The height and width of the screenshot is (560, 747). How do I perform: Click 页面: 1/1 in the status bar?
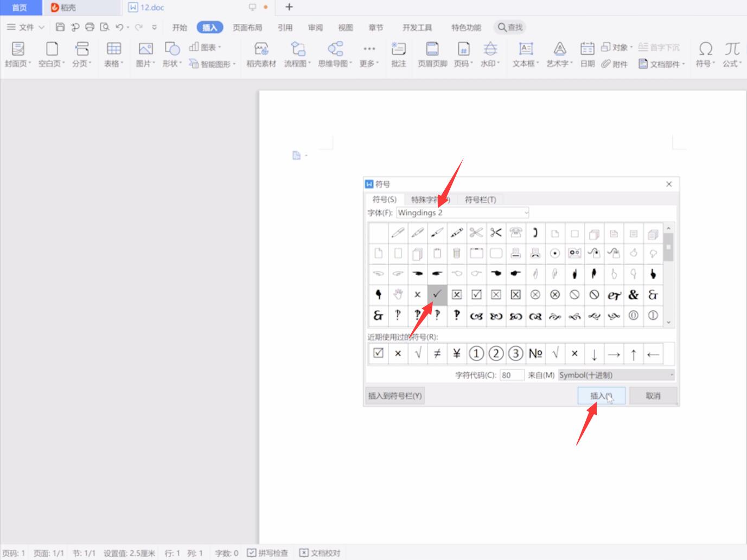[x=49, y=553]
